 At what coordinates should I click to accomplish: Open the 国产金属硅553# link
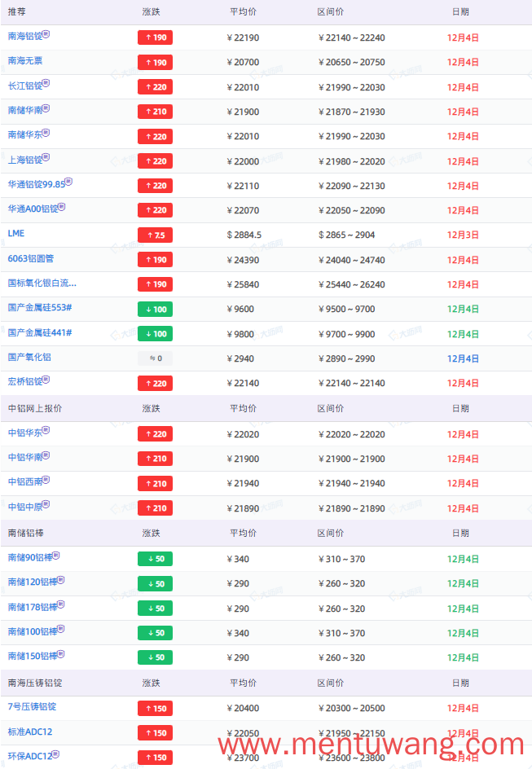[x=40, y=307]
